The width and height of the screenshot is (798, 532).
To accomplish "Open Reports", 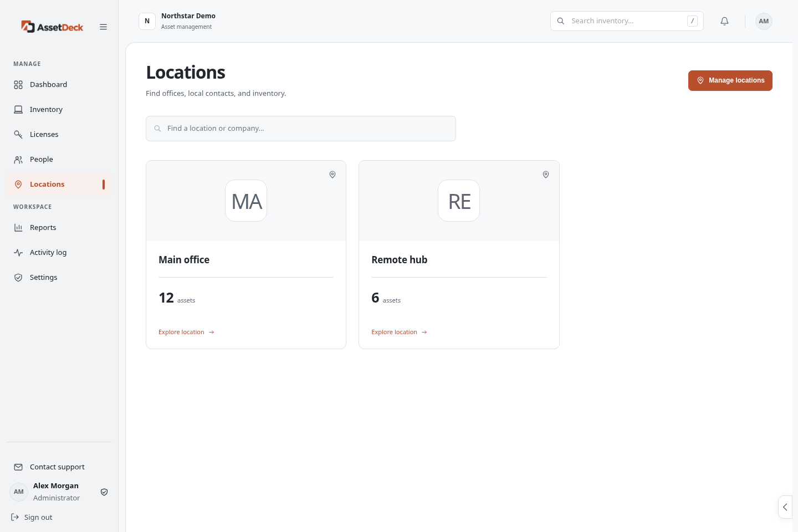I will (59, 227).
